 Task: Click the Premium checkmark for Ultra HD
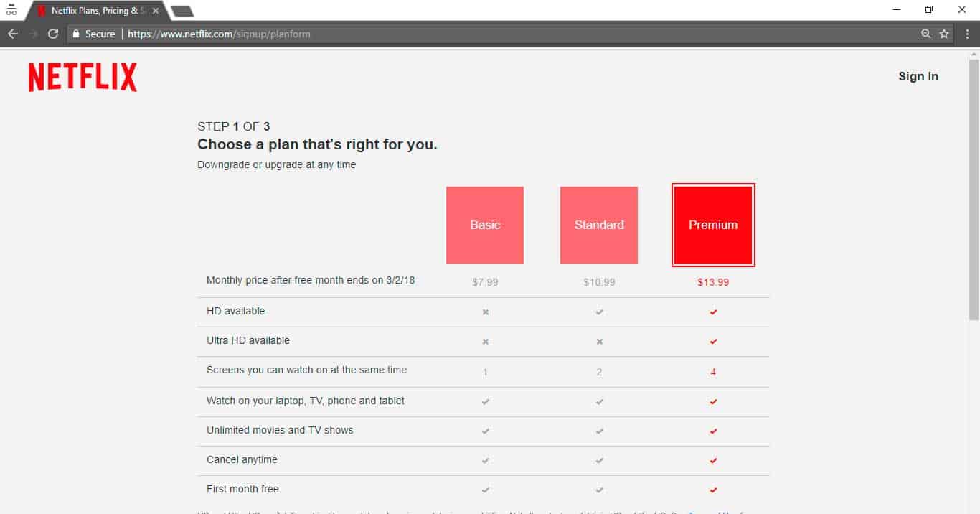coord(713,342)
